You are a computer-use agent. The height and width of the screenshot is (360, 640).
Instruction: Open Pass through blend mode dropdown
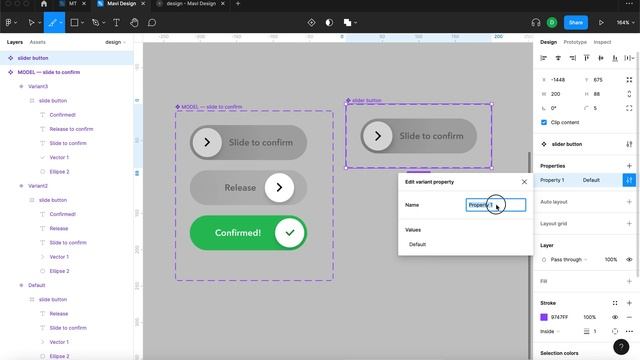point(569,260)
